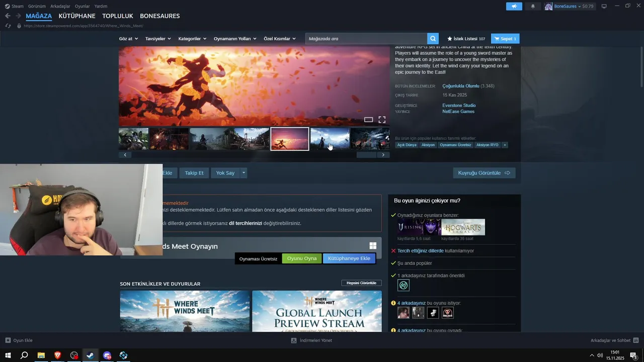Expand the media player to fullscreen
The height and width of the screenshot is (362, 644).
[382, 120]
